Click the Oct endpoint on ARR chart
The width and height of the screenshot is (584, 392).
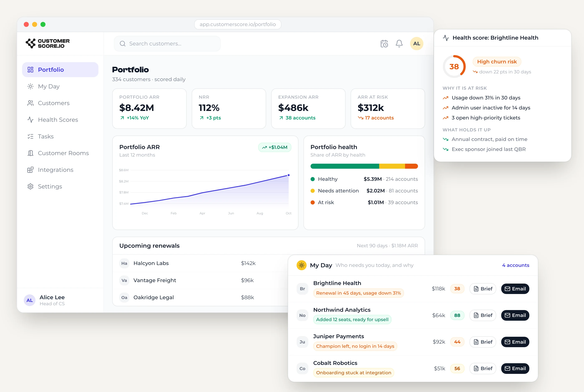pyautogui.click(x=288, y=175)
